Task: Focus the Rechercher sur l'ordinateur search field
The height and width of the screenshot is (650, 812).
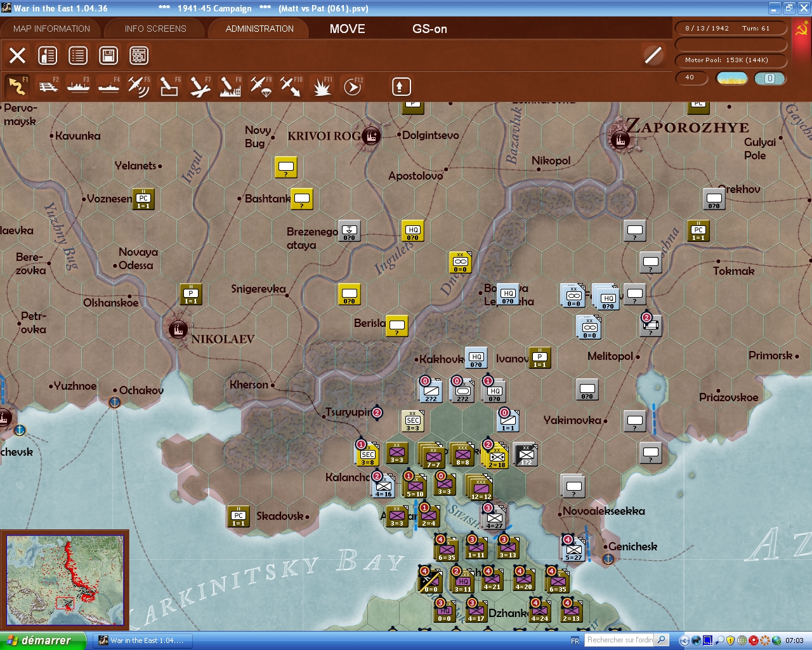Action: point(619,640)
